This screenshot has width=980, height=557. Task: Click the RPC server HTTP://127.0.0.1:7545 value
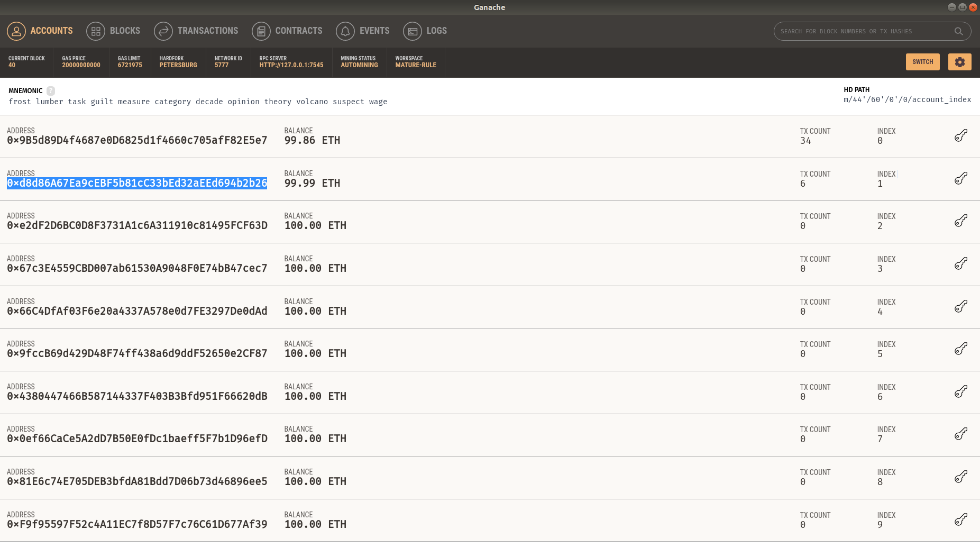pos(291,65)
